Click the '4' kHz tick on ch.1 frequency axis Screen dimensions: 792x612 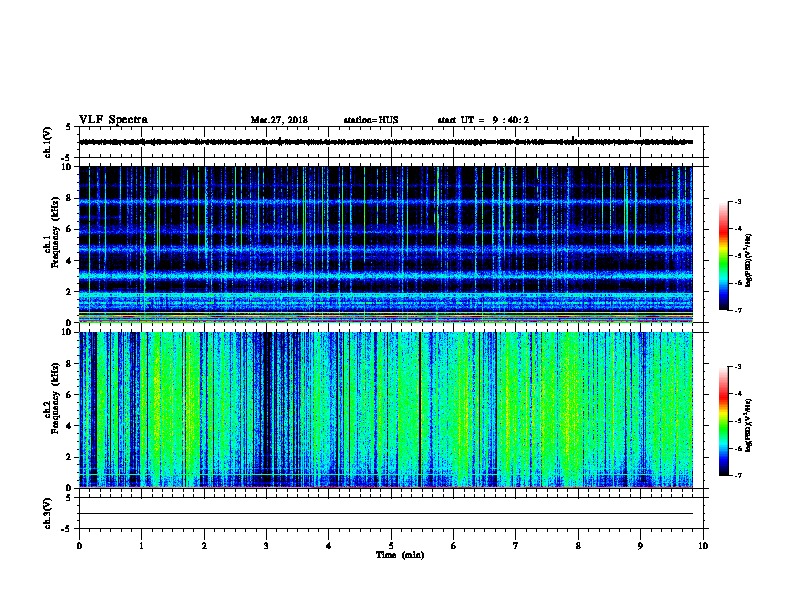click(69, 260)
